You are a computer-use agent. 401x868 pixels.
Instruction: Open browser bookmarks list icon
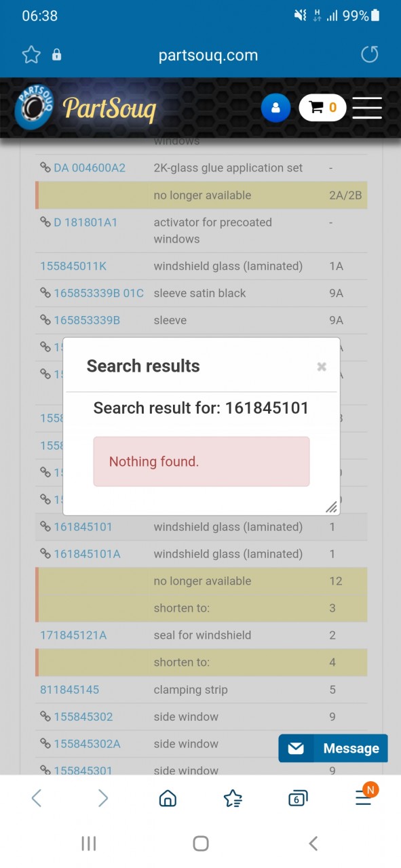pos(233,799)
